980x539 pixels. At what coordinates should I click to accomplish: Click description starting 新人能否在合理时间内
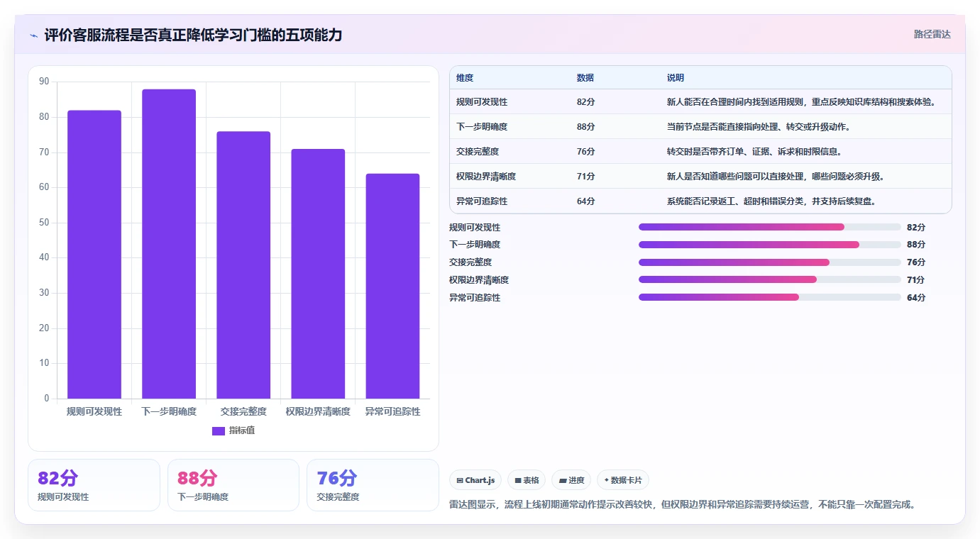coord(801,102)
